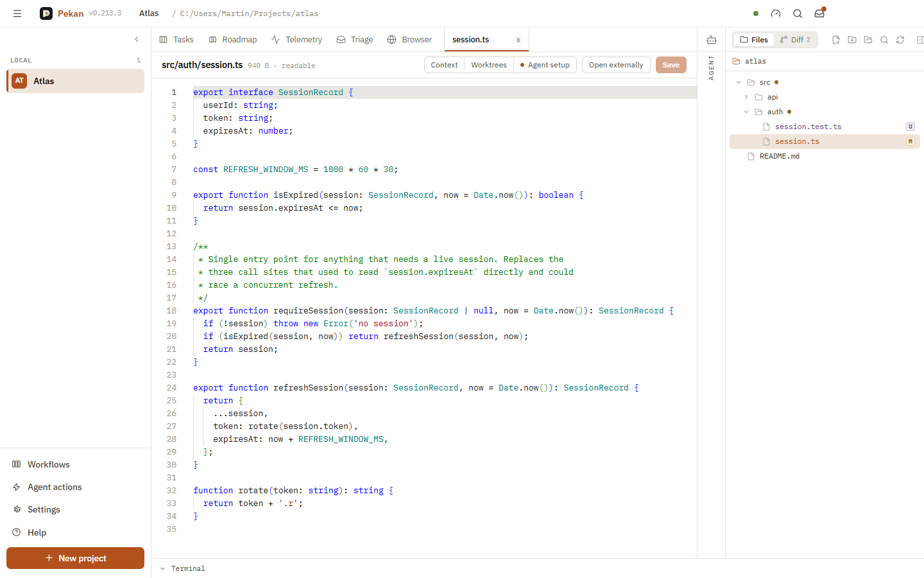
Task: Search files in the files panel
Action: 884,40
